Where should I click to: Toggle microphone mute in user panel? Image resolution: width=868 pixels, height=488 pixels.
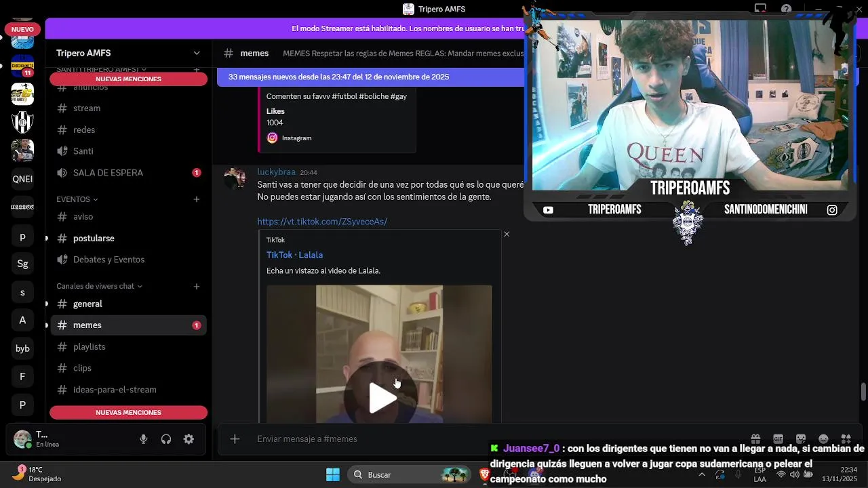point(144,439)
